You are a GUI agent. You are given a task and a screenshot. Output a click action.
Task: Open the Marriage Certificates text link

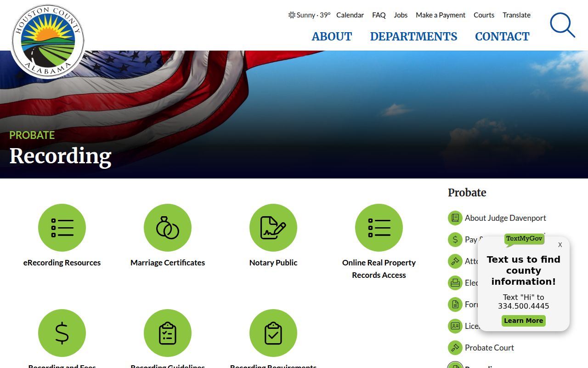tap(168, 263)
